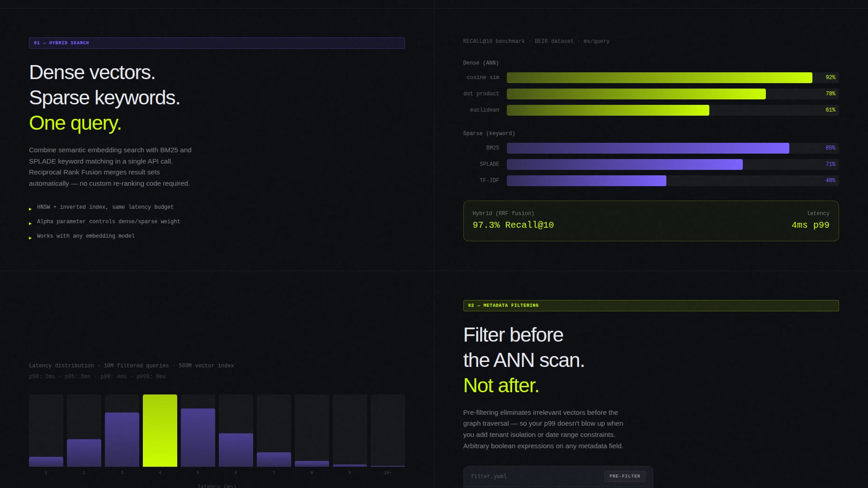Click the 'cosine sim' row label

[483, 78]
